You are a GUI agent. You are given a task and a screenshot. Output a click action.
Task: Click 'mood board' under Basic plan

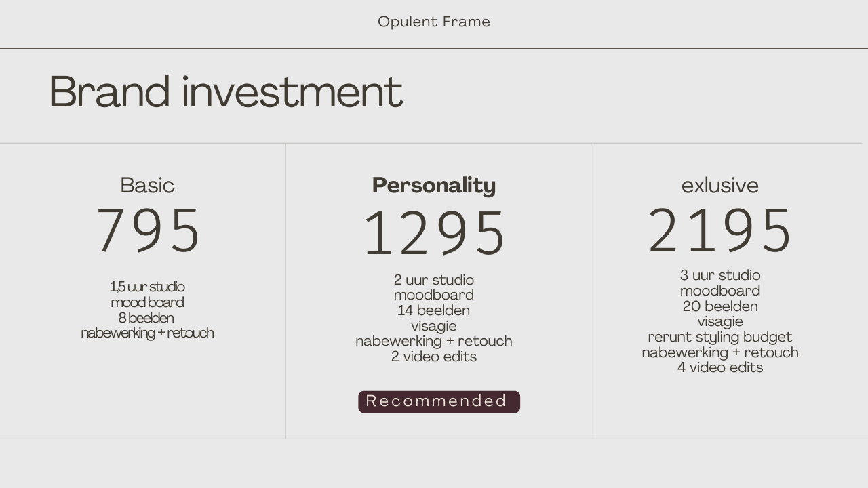147,302
